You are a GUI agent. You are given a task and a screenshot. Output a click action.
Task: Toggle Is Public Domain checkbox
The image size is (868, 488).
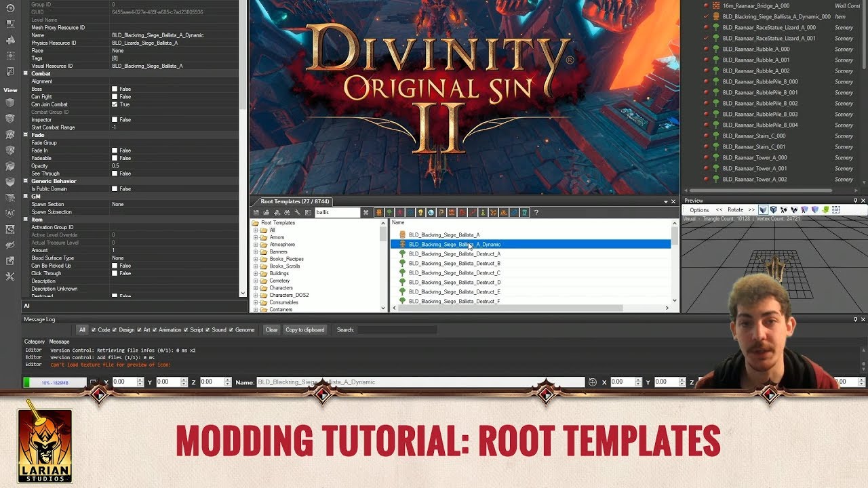(115, 188)
